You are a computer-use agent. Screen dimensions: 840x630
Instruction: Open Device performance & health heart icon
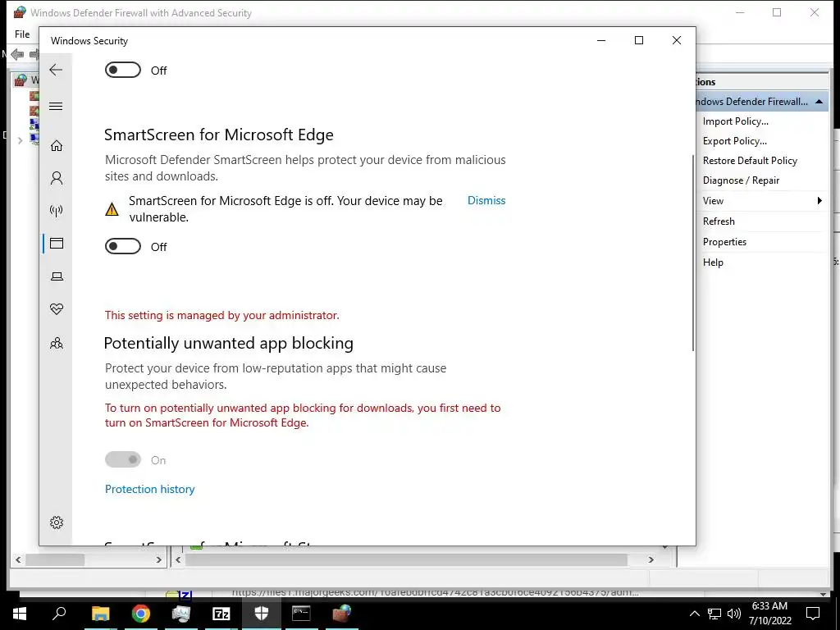tap(57, 309)
